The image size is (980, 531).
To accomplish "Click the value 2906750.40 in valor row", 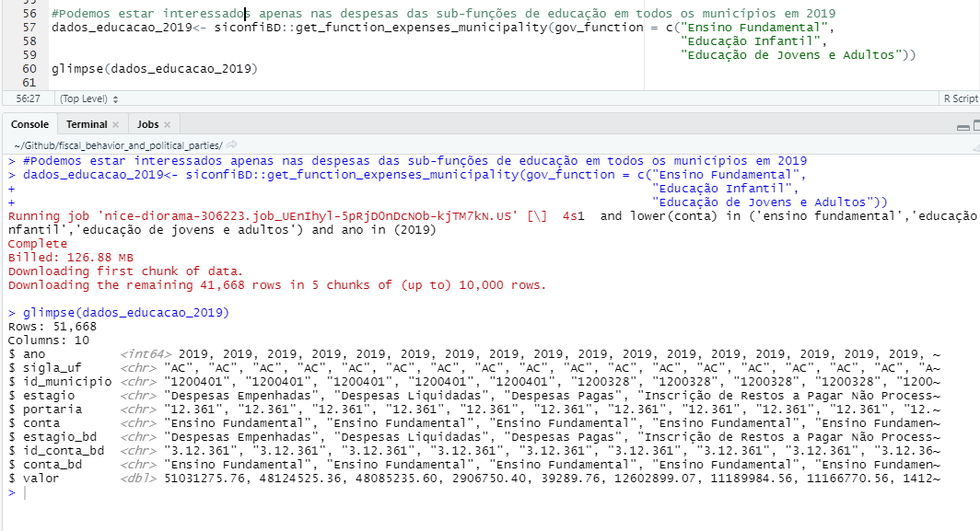I will coord(489,478).
